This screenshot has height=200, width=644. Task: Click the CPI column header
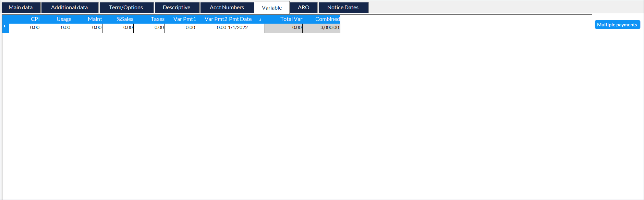tap(24, 19)
